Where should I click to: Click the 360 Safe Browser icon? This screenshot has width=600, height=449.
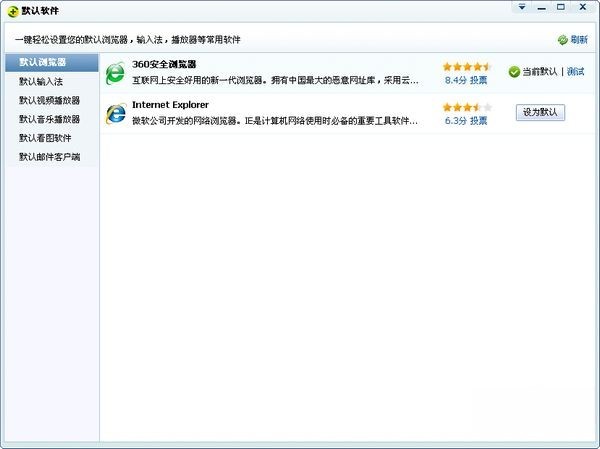(115, 73)
